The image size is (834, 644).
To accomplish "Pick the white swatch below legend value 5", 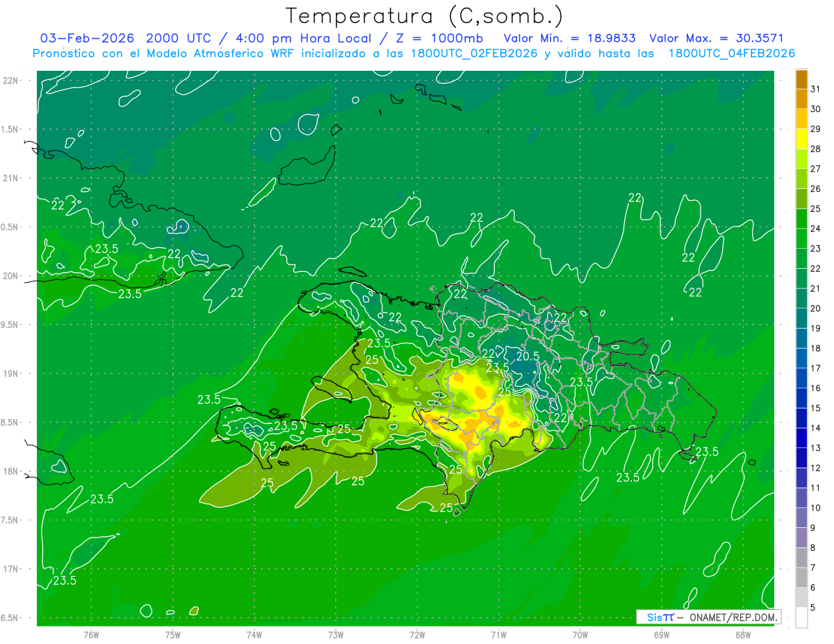I will point(801,617).
